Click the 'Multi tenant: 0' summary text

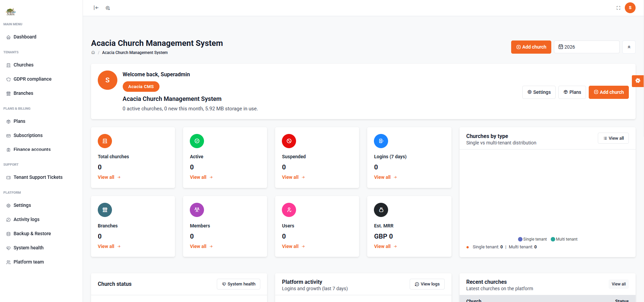coord(523,247)
